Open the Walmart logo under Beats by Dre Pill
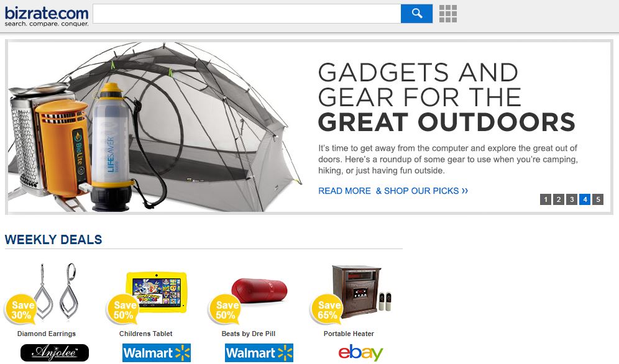Image resolution: width=619 pixels, height=364 pixels. tap(259, 353)
